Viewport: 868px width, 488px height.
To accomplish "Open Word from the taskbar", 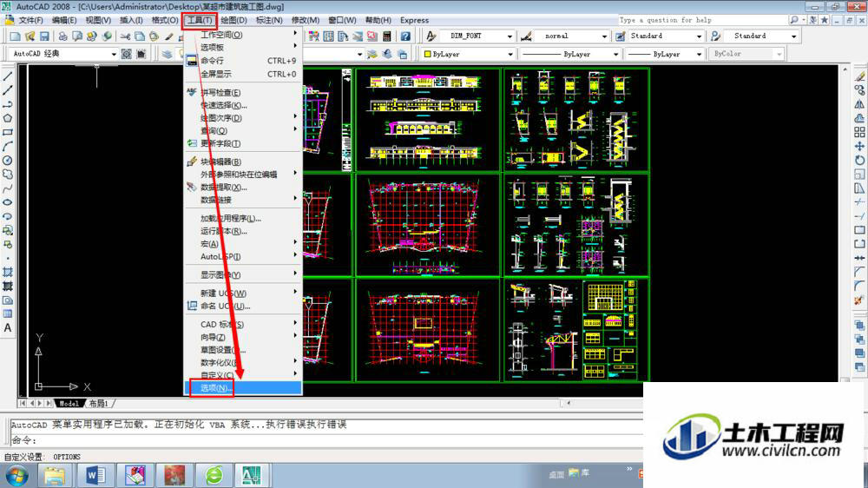I will (x=95, y=475).
